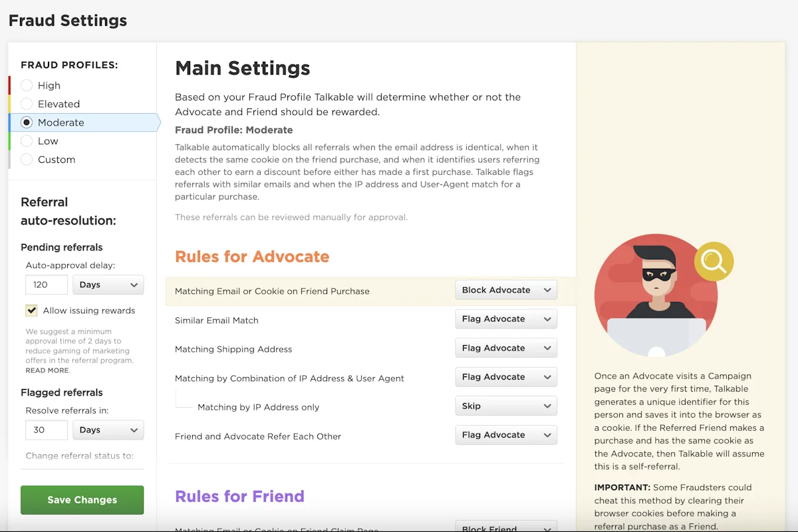The height and width of the screenshot is (532, 798).
Task: Click the Auto-approval delay number field
Action: coord(47,285)
